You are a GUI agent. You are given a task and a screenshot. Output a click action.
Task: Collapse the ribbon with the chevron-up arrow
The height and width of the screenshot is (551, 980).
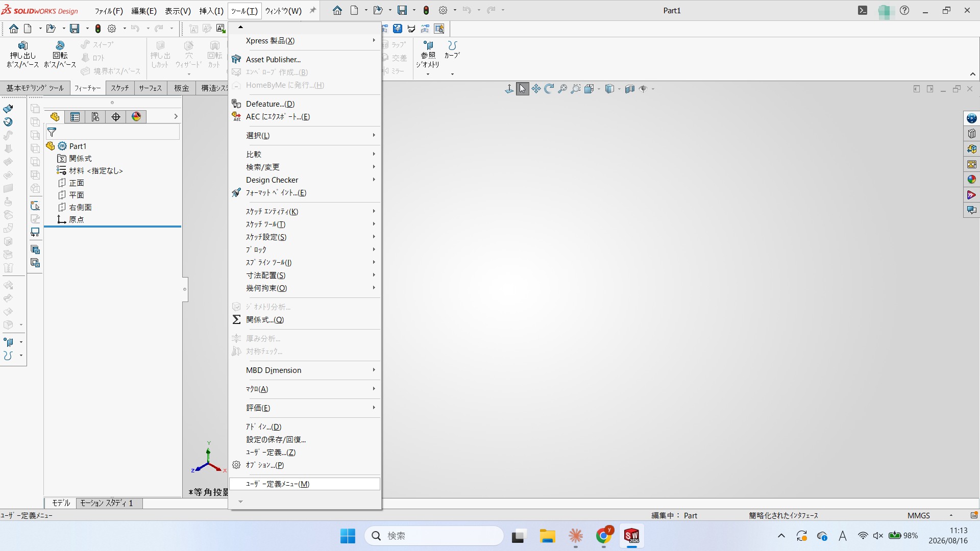(x=973, y=74)
